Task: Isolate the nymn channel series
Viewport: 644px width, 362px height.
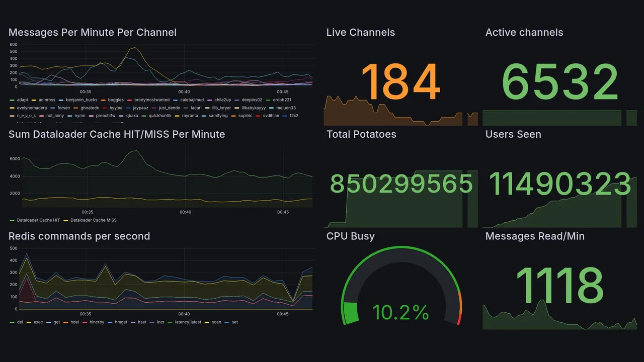Action: point(79,116)
